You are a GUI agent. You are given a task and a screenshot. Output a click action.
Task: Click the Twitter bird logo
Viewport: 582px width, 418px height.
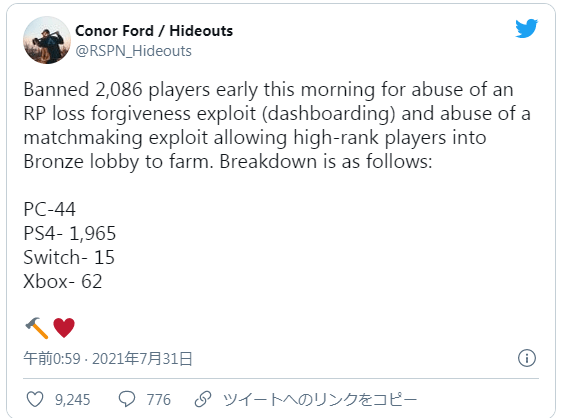(526, 28)
